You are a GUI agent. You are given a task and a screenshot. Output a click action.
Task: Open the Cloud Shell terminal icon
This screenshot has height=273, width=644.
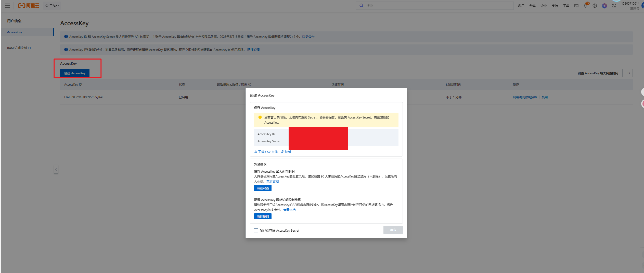[x=576, y=6]
